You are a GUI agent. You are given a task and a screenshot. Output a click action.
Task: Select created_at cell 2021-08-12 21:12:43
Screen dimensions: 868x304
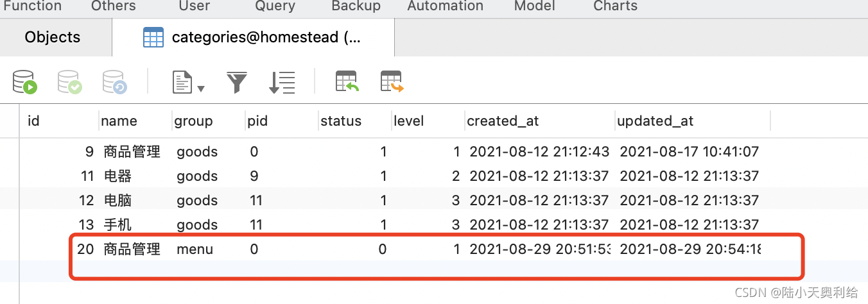pos(539,152)
